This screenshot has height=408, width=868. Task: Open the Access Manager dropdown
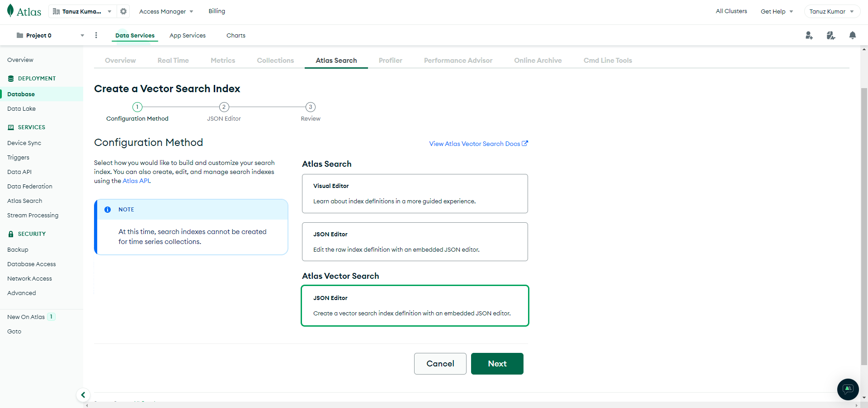tap(165, 11)
